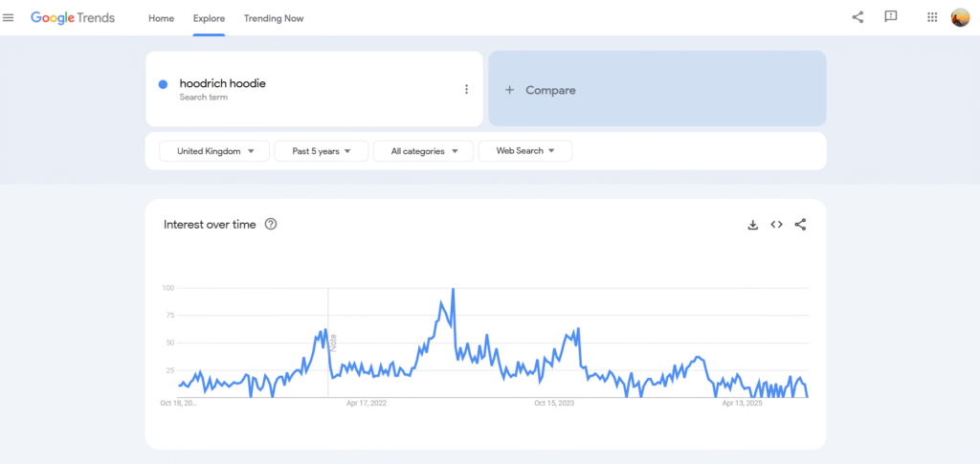Click the embed code icon on chart

pyautogui.click(x=776, y=225)
